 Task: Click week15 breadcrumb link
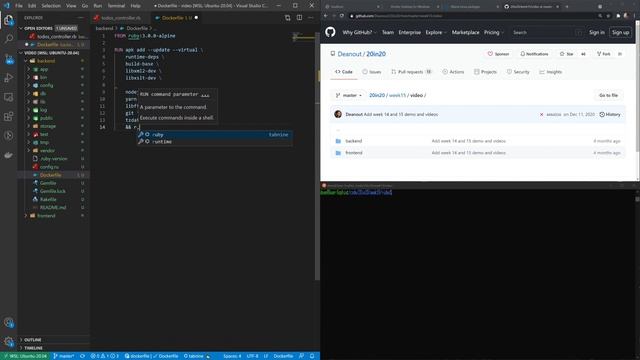click(x=397, y=95)
